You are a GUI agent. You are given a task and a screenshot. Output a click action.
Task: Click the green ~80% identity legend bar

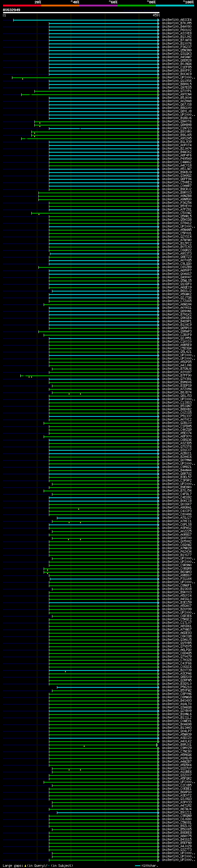coord(137,6)
